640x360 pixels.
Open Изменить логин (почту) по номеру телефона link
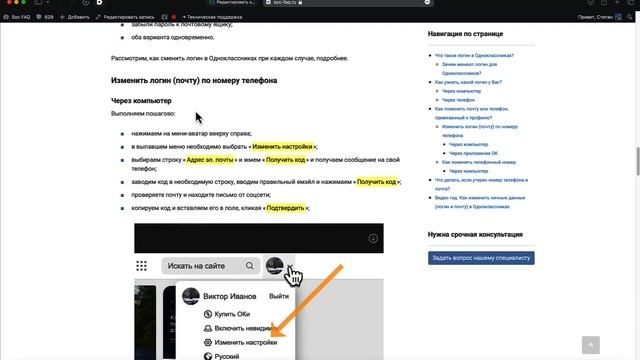(x=480, y=131)
